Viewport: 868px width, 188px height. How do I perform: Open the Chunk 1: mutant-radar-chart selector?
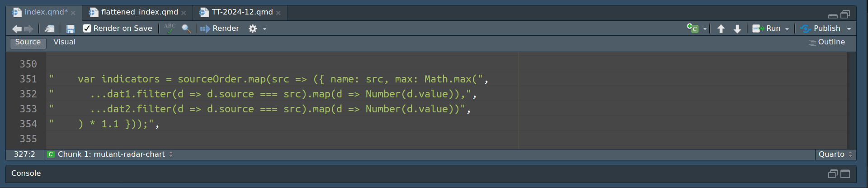tap(111, 154)
